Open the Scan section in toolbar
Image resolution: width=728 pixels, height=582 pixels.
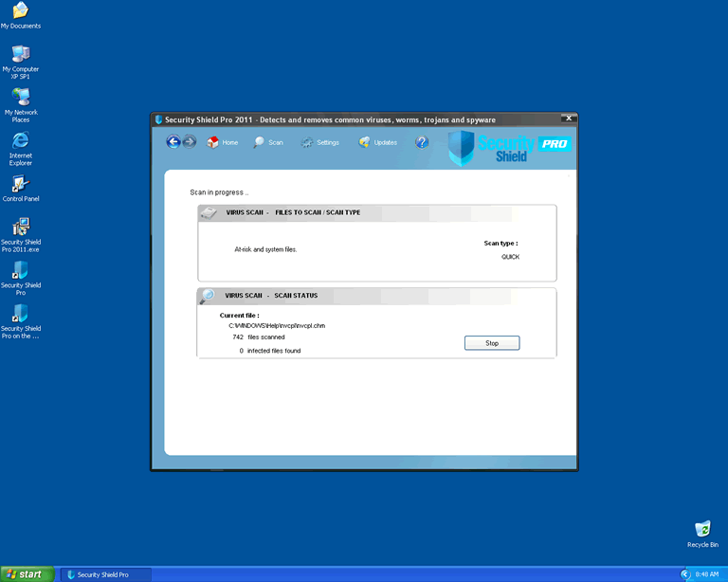click(268, 142)
